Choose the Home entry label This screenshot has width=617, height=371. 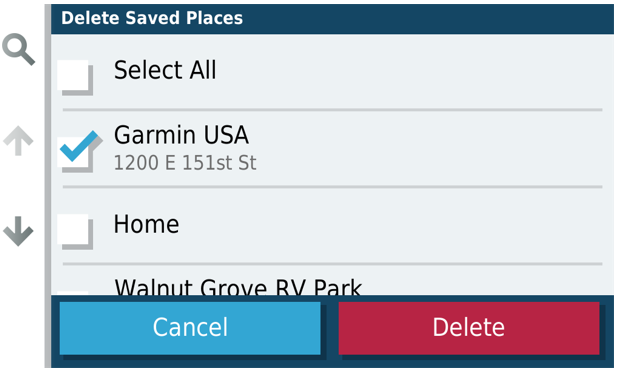click(146, 224)
